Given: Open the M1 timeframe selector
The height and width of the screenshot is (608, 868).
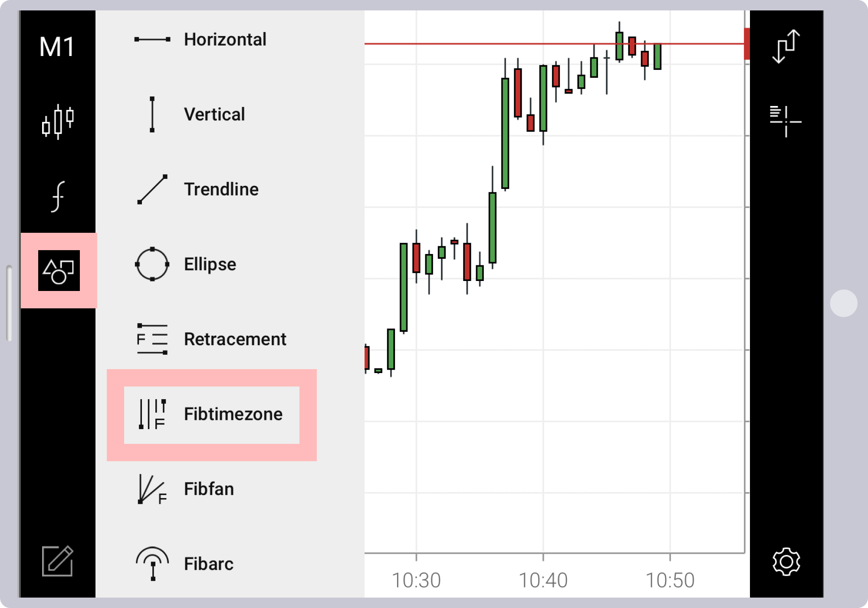Looking at the screenshot, I should (57, 47).
